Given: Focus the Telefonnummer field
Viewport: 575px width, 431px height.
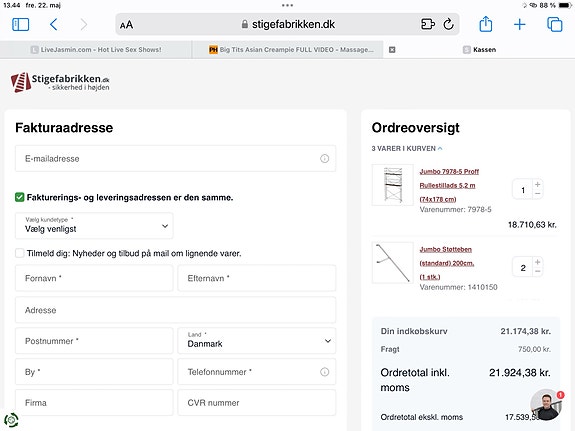Looking at the screenshot, I should click(257, 372).
